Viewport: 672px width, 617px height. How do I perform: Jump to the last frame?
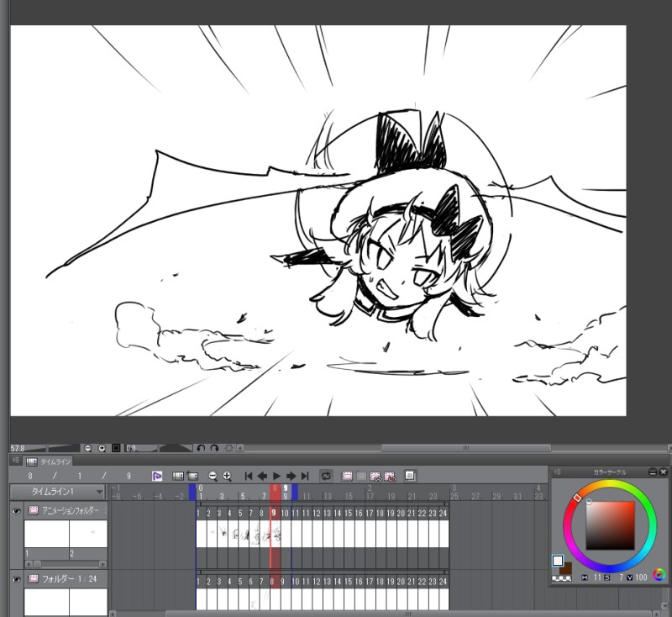[305, 476]
